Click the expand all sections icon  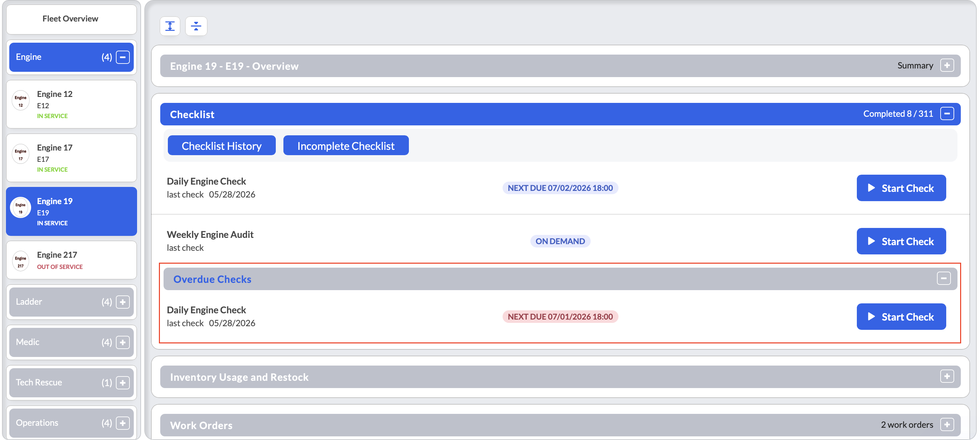(170, 26)
